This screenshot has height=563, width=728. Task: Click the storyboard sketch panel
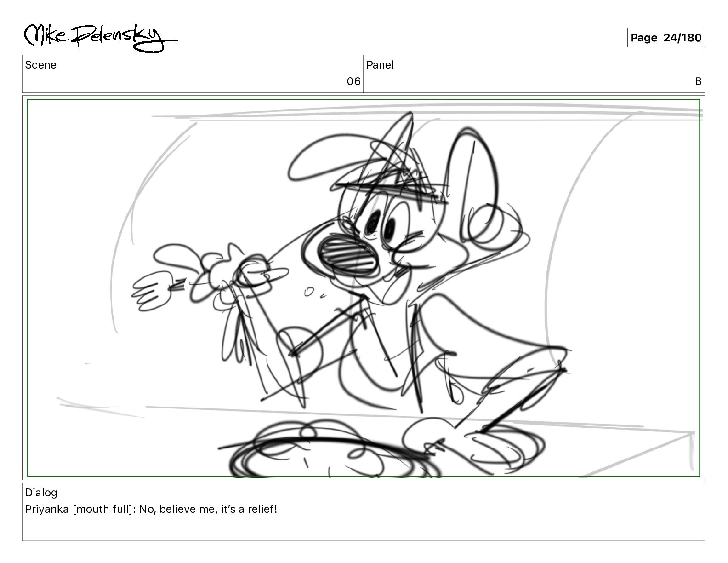tap(364, 288)
